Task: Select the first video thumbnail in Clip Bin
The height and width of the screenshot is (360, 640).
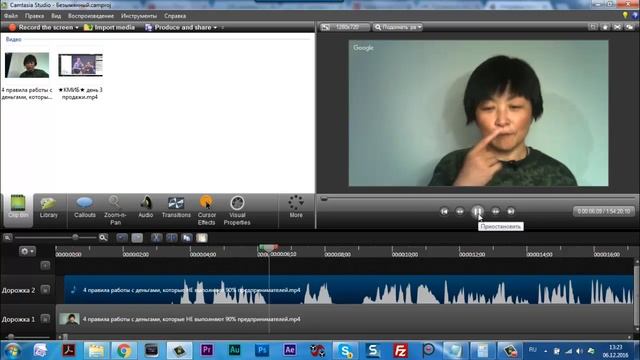Action: coord(27,65)
